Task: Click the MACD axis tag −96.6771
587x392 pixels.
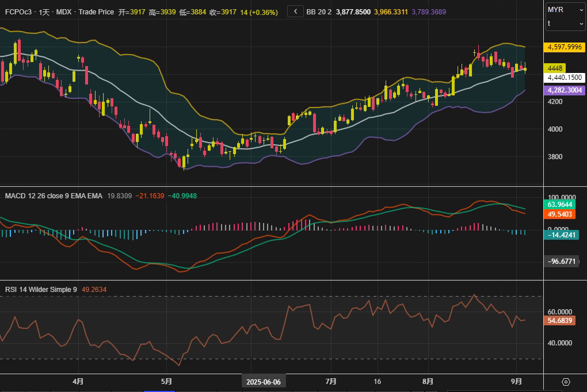Action: coord(561,262)
